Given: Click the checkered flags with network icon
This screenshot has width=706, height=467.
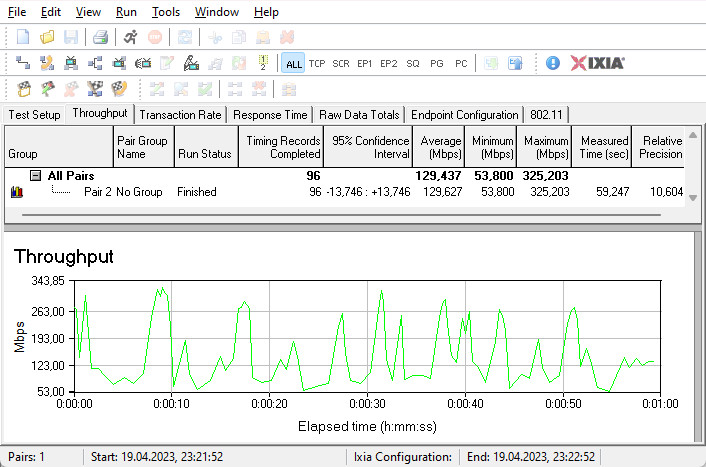Looking at the screenshot, I should [x=95, y=89].
